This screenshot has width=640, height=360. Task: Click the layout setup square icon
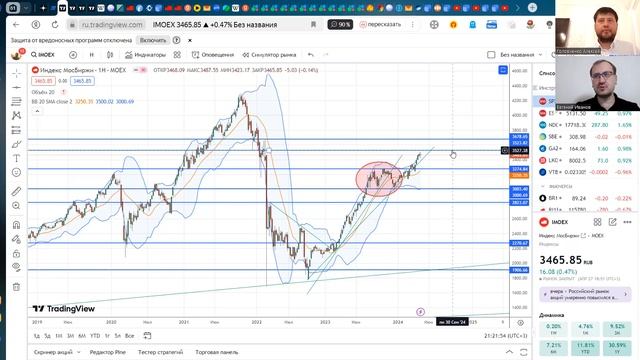[x=491, y=55]
